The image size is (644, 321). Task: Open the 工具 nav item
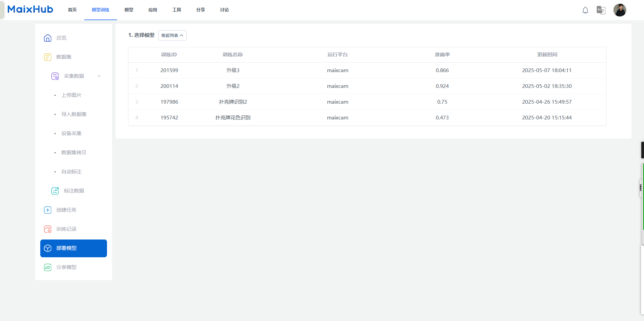[177, 10]
